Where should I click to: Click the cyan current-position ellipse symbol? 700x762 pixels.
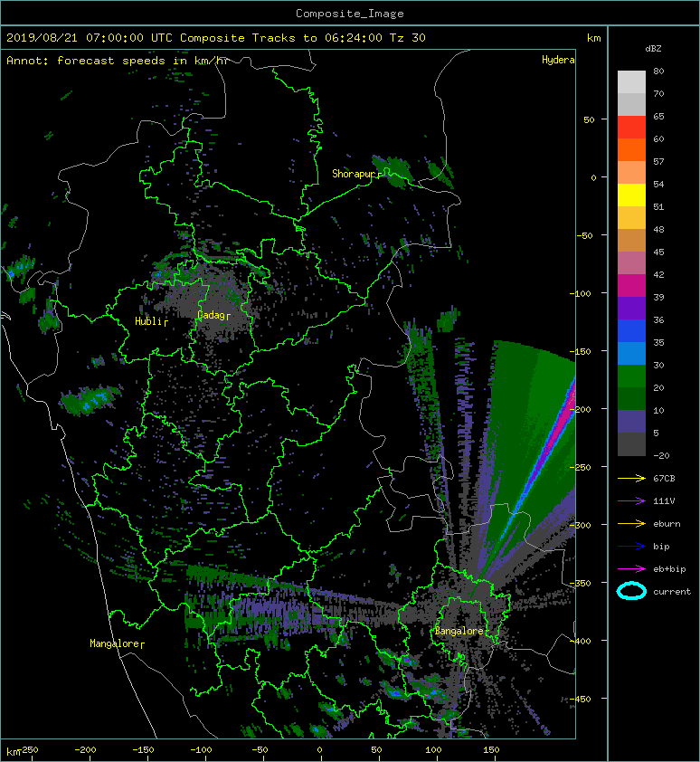631,591
